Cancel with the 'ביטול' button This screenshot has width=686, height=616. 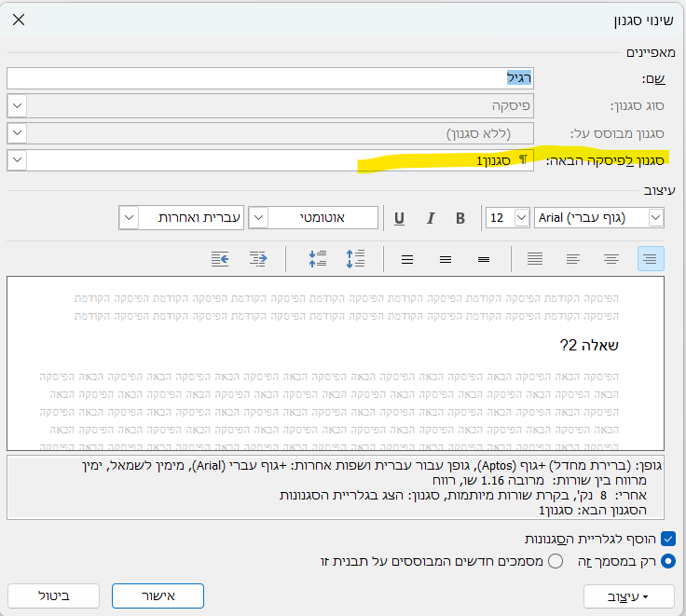[x=54, y=595]
